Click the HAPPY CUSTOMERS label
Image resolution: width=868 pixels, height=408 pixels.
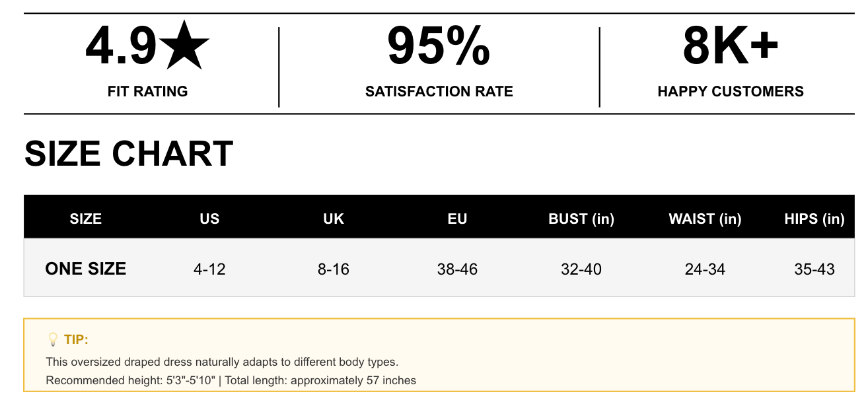(731, 91)
